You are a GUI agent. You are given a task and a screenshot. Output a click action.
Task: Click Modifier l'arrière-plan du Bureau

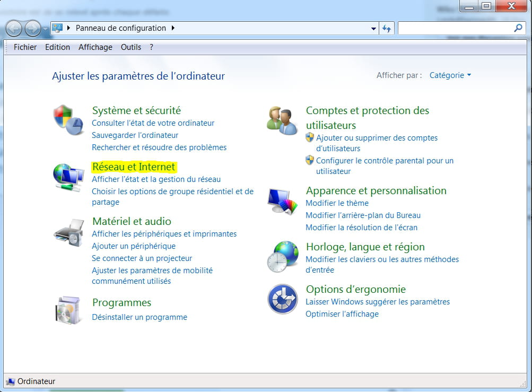(363, 215)
